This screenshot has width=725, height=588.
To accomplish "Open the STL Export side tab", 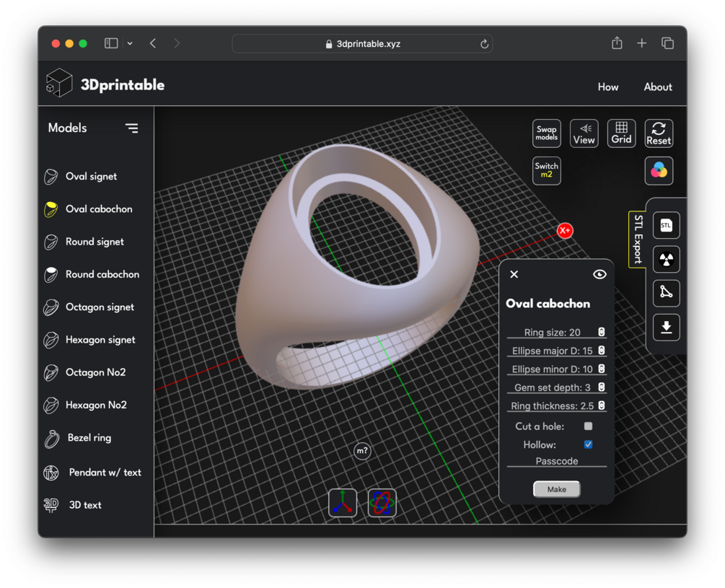I will point(638,240).
